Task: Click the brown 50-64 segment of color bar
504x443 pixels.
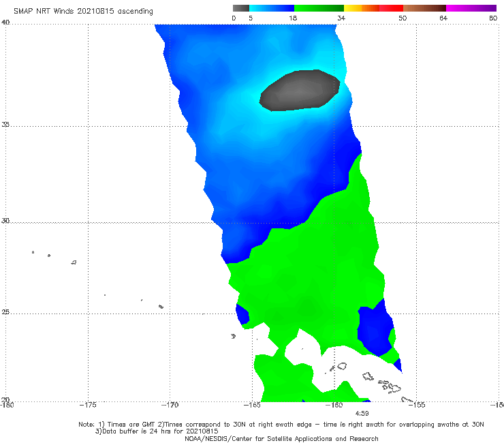Action: point(424,8)
